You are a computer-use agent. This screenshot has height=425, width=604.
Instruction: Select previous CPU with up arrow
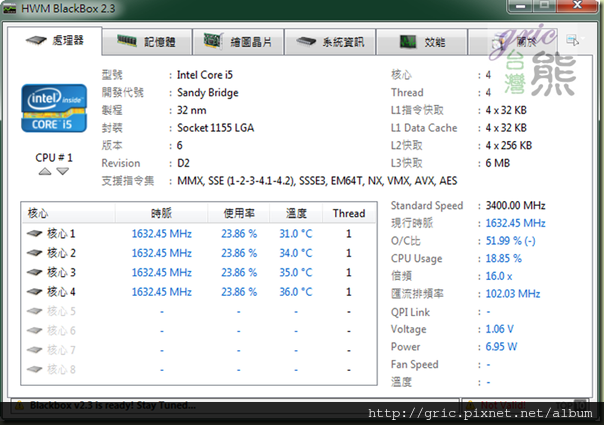coord(45,171)
